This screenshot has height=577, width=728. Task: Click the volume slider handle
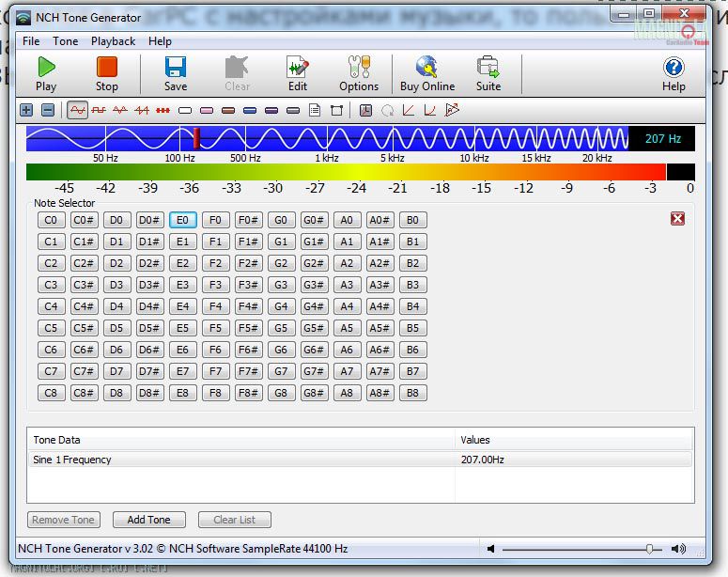pyautogui.click(x=649, y=549)
